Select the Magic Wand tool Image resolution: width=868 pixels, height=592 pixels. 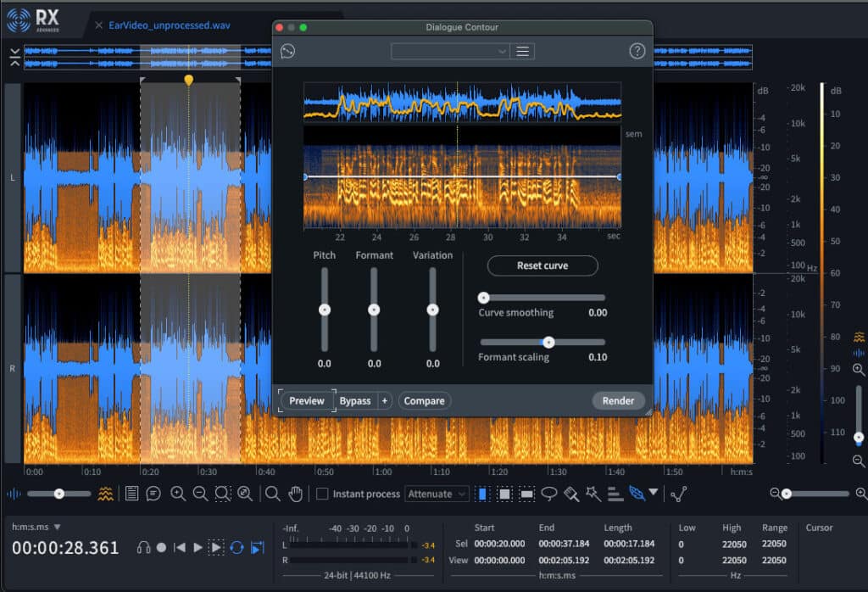point(593,494)
